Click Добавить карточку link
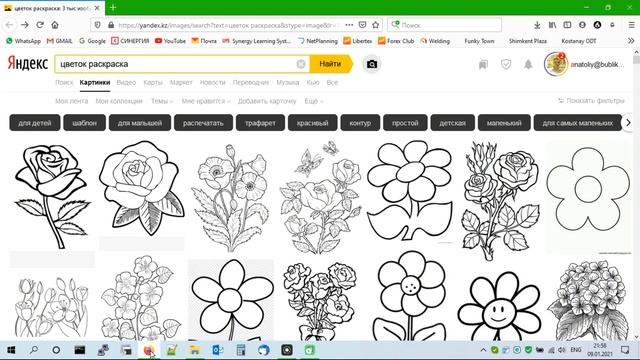This screenshot has height=360, width=640. [267, 101]
